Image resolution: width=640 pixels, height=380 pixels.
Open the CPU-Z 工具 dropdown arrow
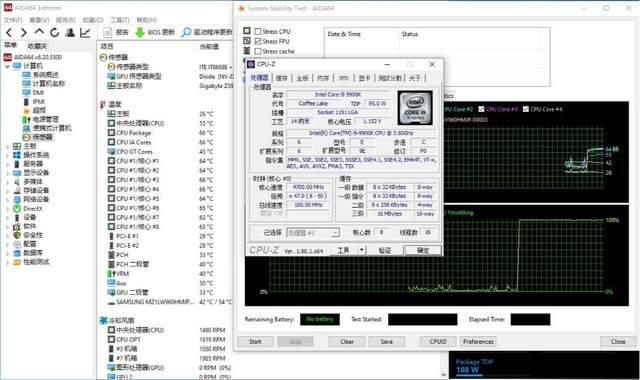click(x=362, y=250)
